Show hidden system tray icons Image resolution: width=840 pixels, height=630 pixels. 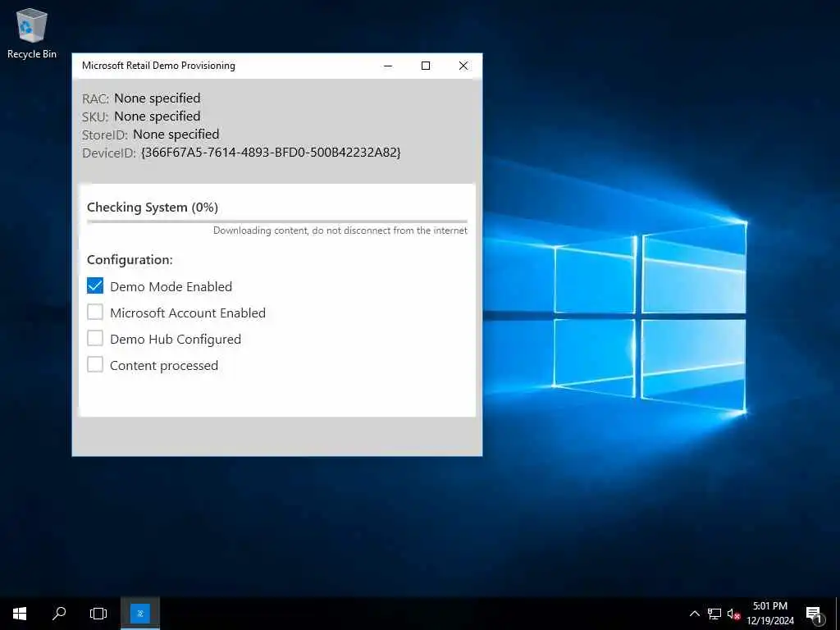click(x=694, y=614)
